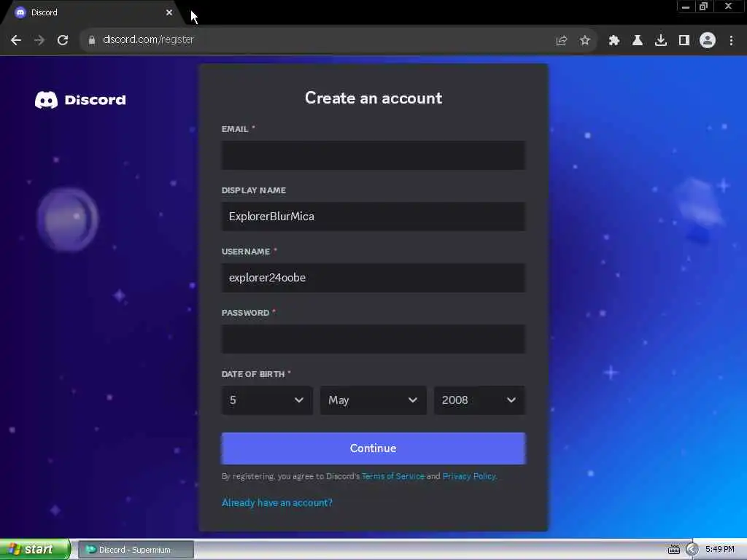Expand hidden system tray icons

click(692, 550)
